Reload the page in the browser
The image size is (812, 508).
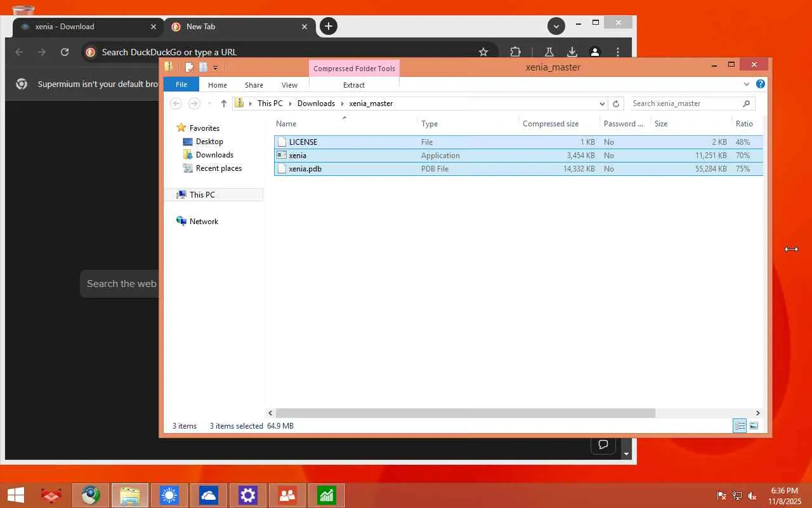pyautogui.click(x=65, y=52)
